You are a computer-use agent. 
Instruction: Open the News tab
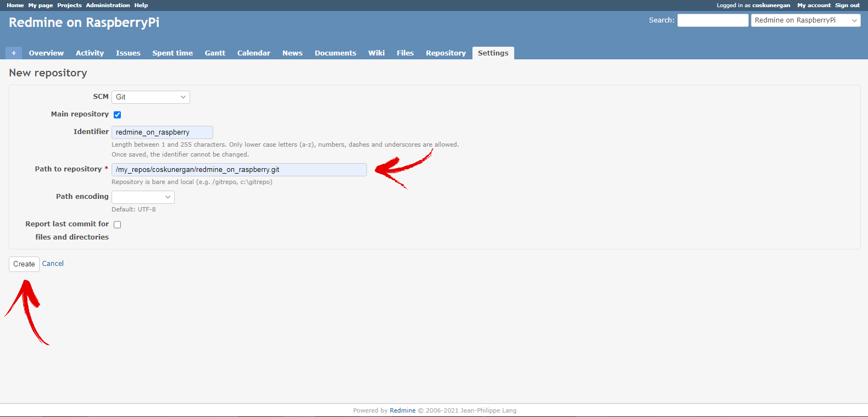pos(292,53)
